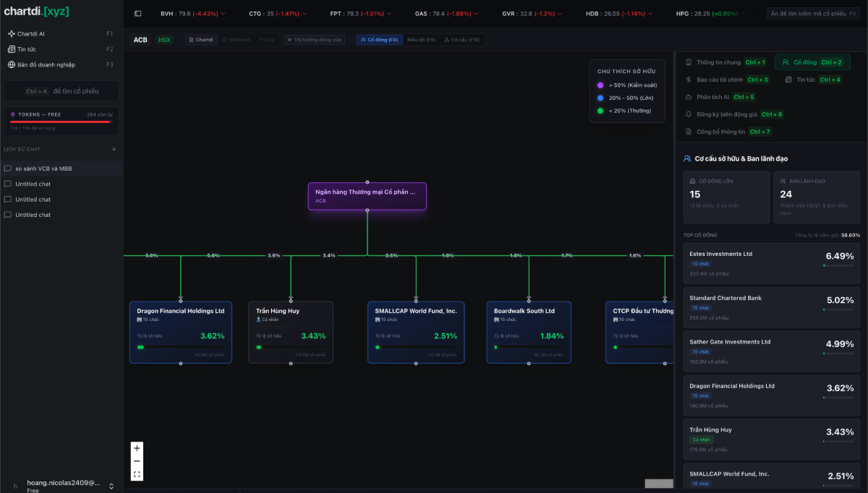Open the Chartdi AI sidebar item
The width and height of the screenshot is (868, 493).
click(61, 34)
